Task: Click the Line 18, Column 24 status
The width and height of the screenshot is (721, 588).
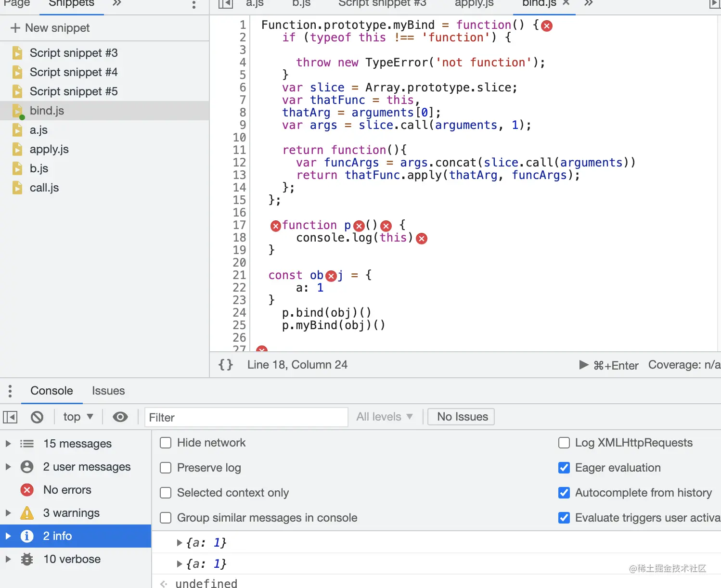Action: click(297, 365)
